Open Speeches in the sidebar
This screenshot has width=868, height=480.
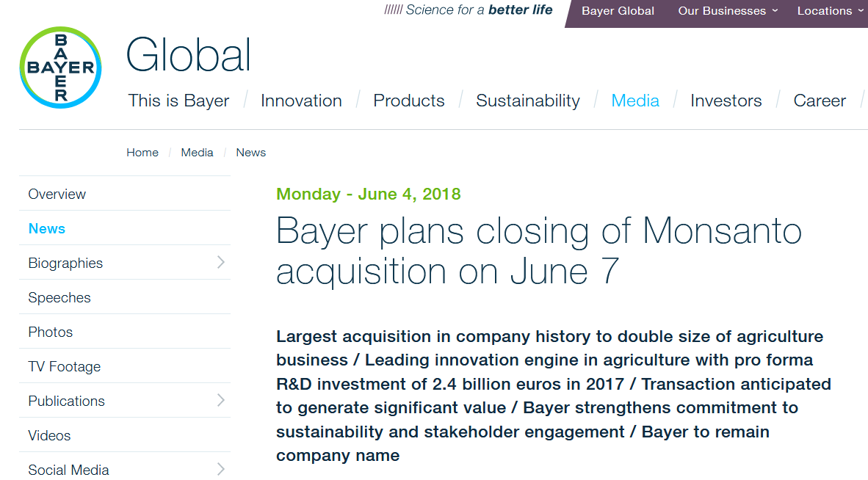pos(59,298)
